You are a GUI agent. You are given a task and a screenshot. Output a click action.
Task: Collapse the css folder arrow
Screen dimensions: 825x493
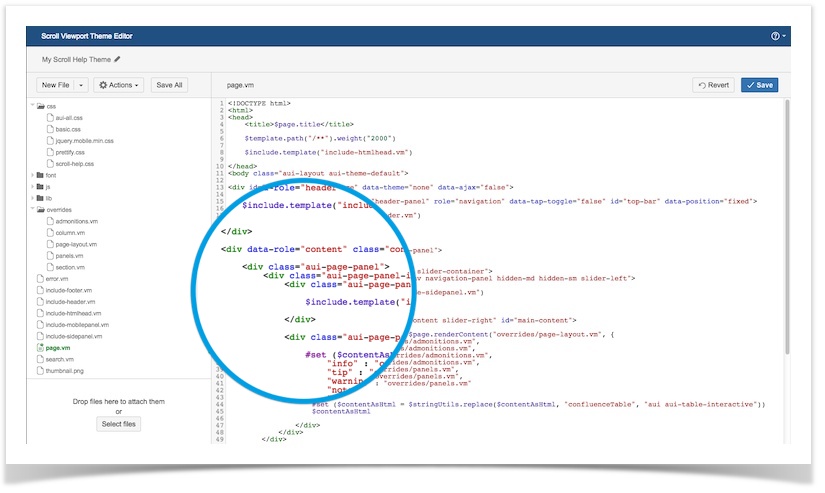coord(32,106)
